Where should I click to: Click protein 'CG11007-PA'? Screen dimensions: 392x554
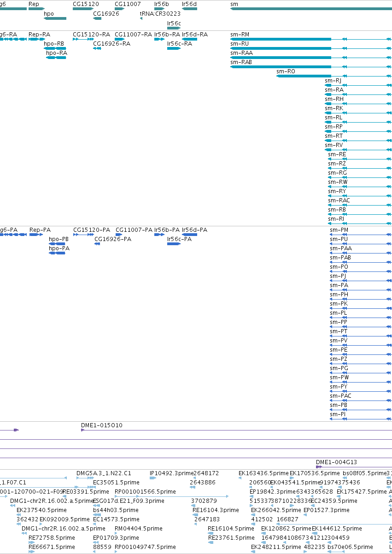tap(134, 230)
